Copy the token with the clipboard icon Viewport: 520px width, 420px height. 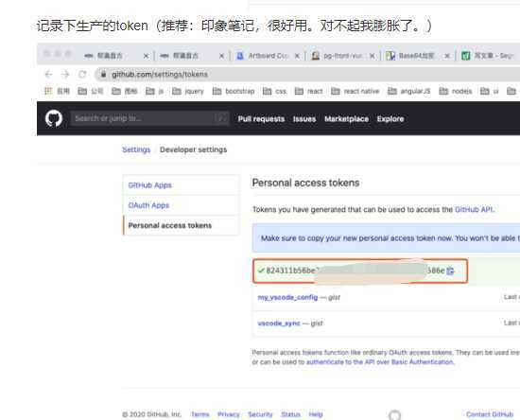click(450, 271)
